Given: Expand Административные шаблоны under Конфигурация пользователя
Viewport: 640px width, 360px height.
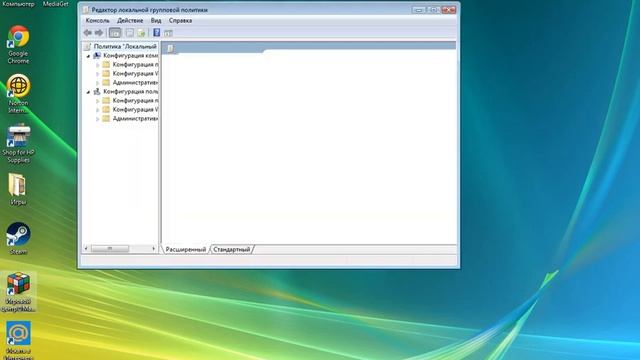Looking at the screenshot, I should click(x=98, y=119).
